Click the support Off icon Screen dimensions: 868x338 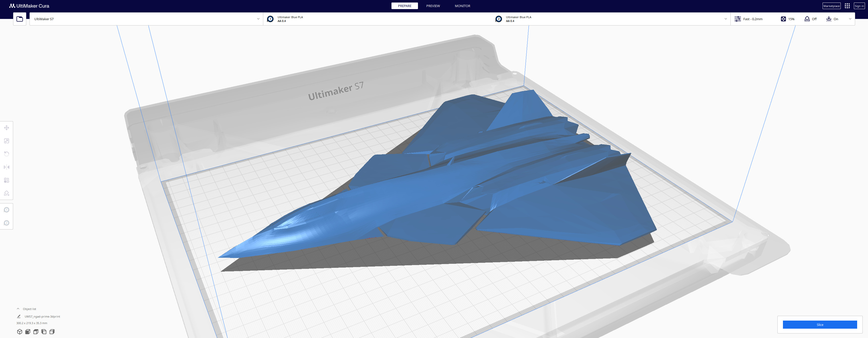(x=807, y=19)
